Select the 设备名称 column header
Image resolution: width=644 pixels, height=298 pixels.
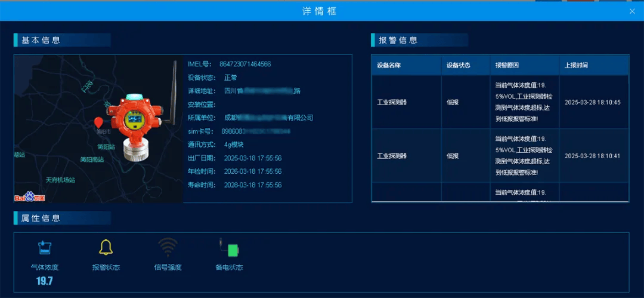[389, 65]
